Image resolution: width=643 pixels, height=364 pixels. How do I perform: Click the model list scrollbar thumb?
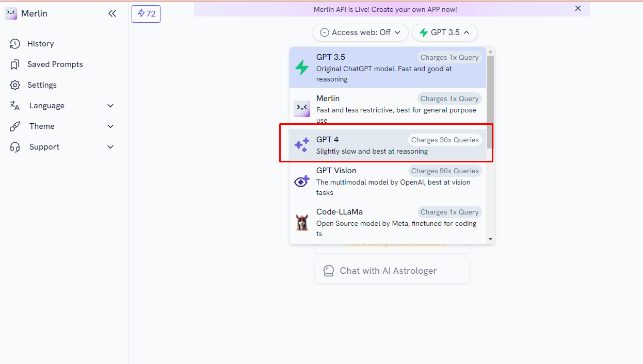click(490, 102)
